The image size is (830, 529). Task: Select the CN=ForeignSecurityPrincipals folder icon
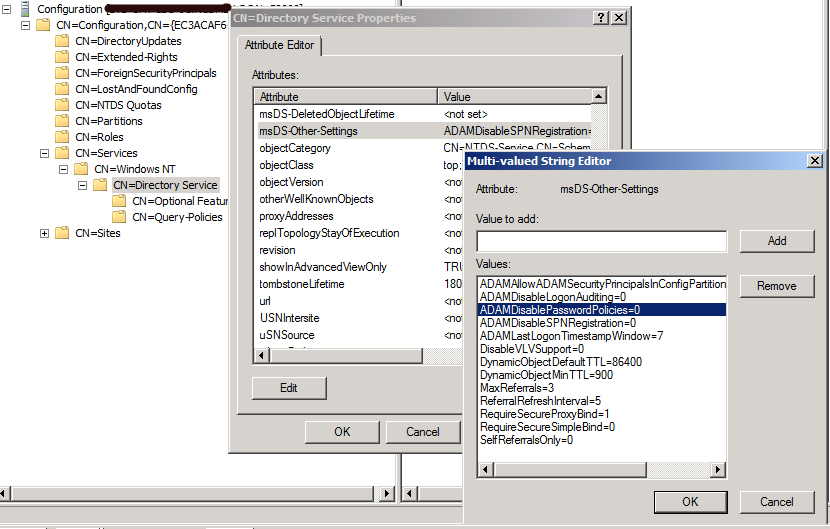[x=63, y=73]
